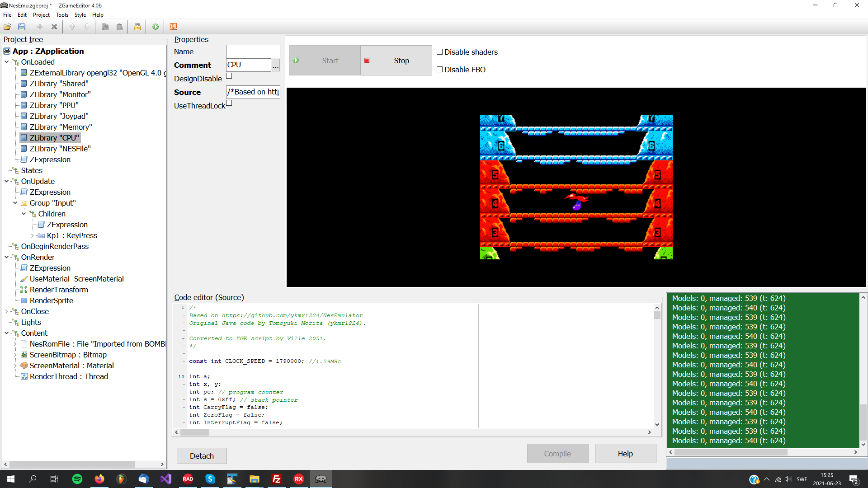Paste component with toolbar paste icon
Screen dimensions: 868x488
[119, 27]
